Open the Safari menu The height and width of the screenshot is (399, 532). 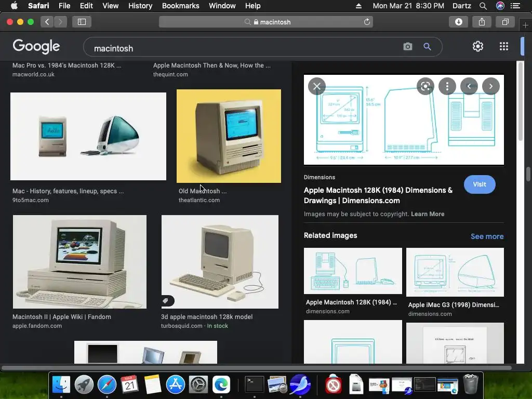[x=38, y=6]
